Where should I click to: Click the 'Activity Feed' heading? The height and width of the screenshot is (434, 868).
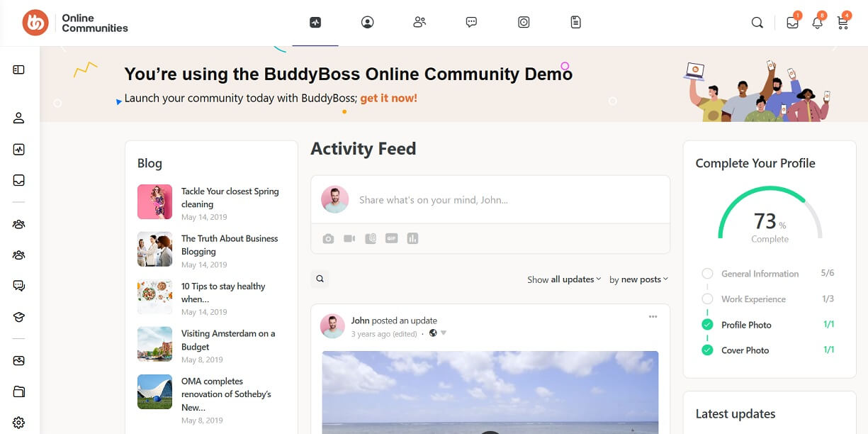pyautogui.click(x=363, y=149)
